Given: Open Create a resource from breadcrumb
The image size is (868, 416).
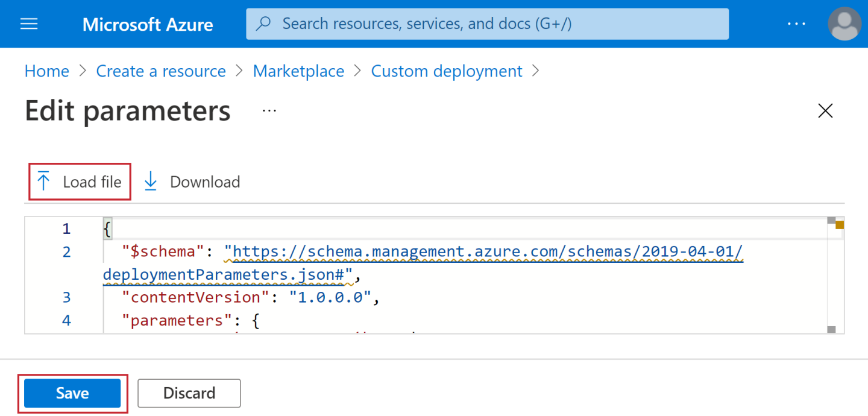Looking at the screenshot, I should pyautogui.click(x=160, y=71).
